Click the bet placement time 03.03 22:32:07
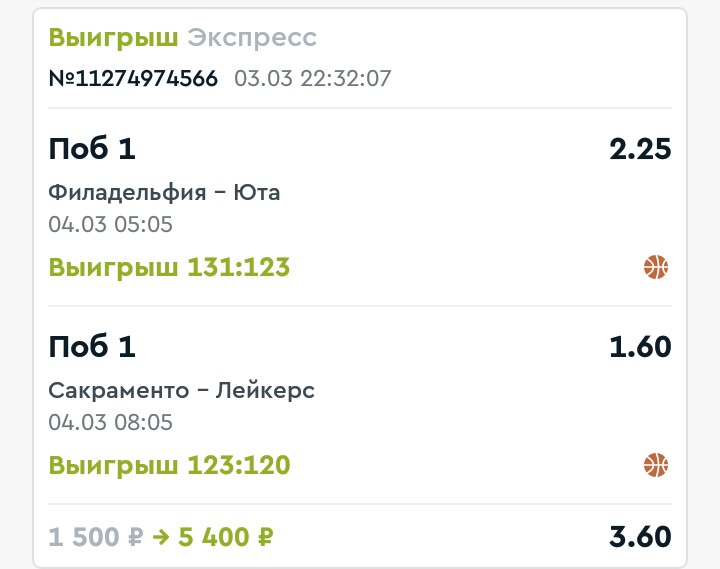Screen dimensions: 720x569 pos(313,78)
